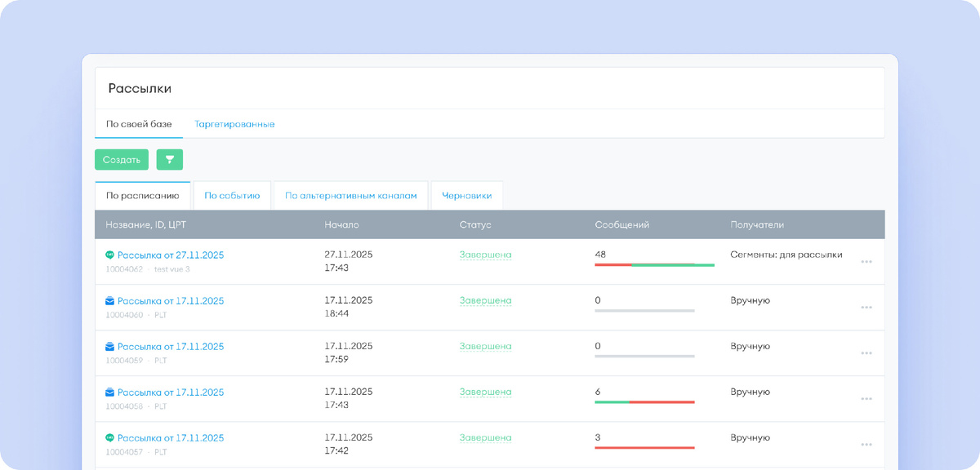Click the '17.11.2025 18:44' start time

coord(349,307)
